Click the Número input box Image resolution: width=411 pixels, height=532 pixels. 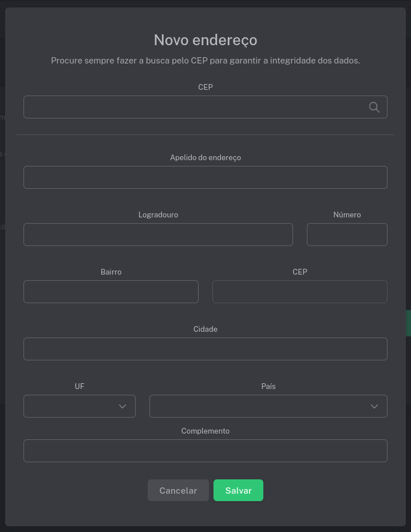click(347, 235)
